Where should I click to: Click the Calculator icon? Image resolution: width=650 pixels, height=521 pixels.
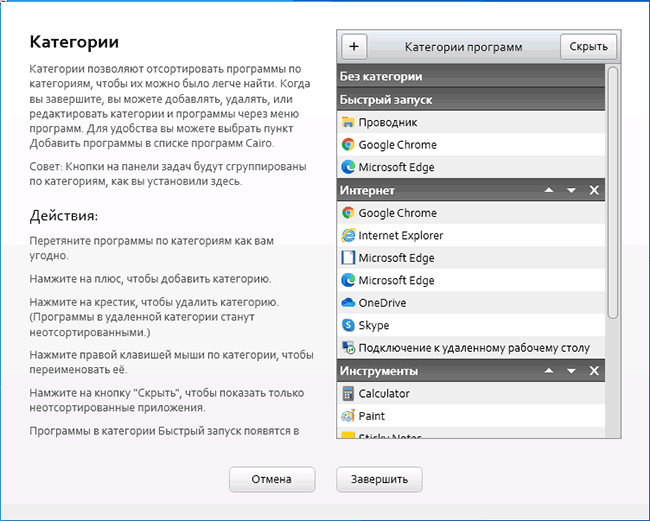coord(348,393)
